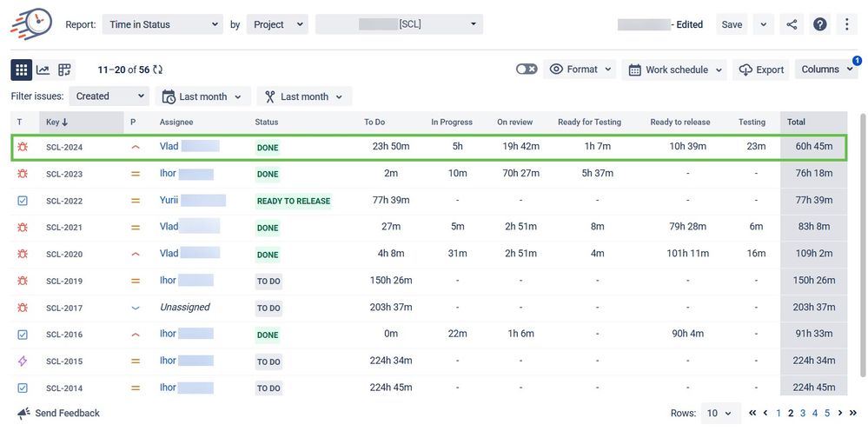Screen dimensions: 868x431
Task: Open the Format dropdown
Action: (x=580, y=70)
